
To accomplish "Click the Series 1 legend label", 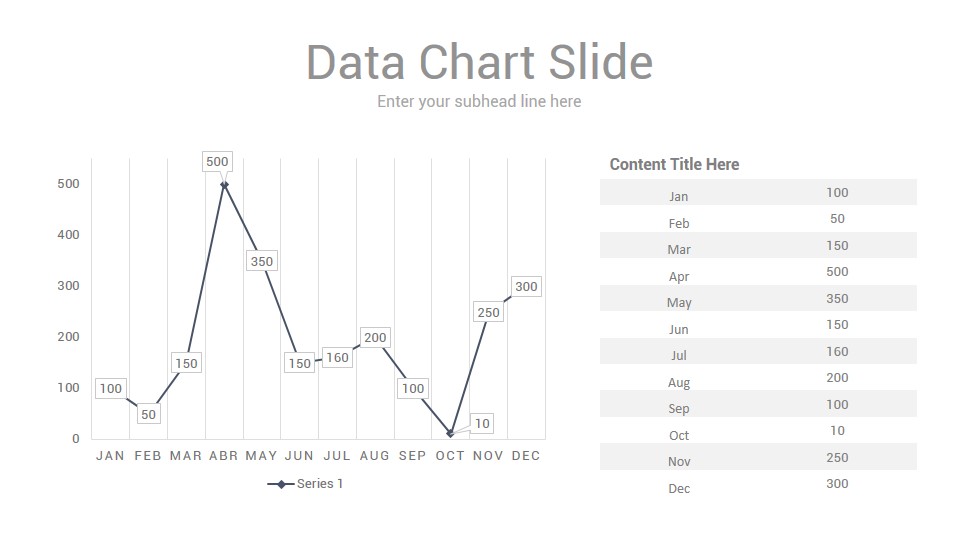I will 320,484.
